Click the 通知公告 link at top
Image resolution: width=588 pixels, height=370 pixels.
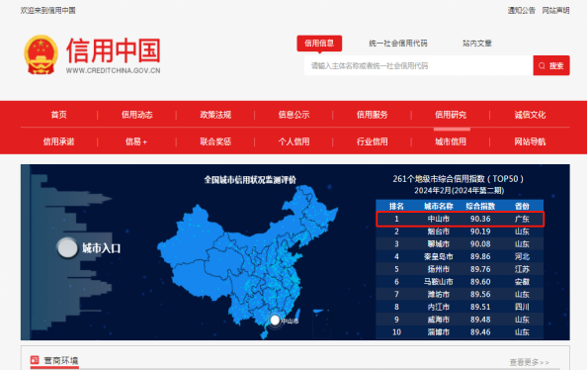(521, 11)
